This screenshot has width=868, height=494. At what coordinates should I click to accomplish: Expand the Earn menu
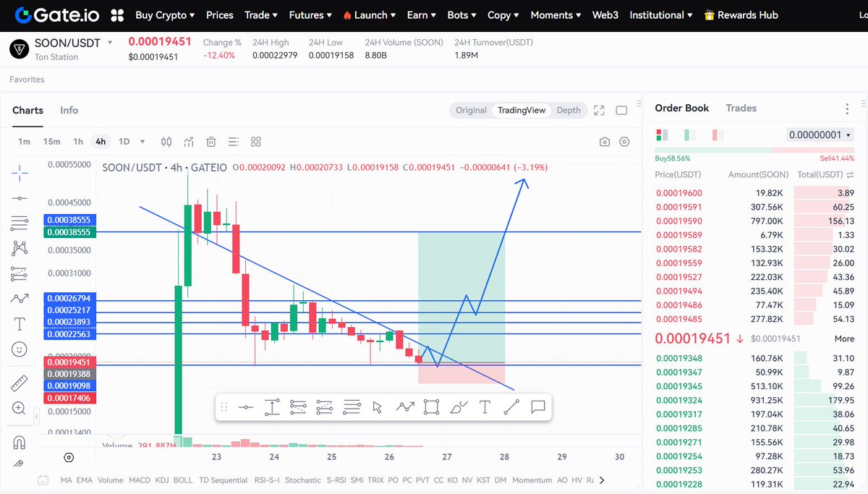(x=421, y=14)
